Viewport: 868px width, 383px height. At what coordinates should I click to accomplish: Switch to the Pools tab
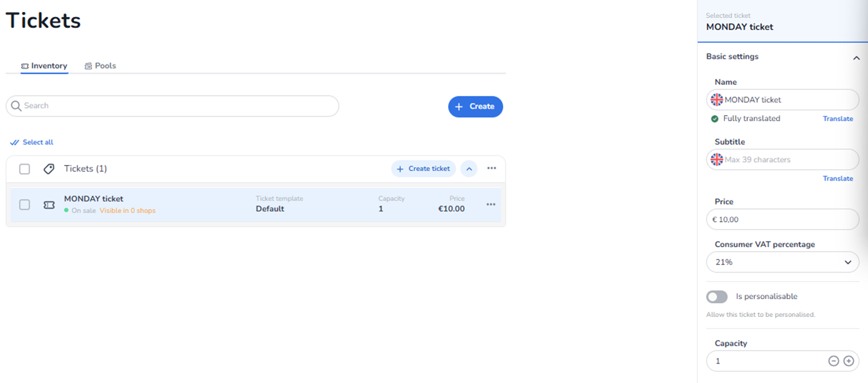tap(100, 66)
